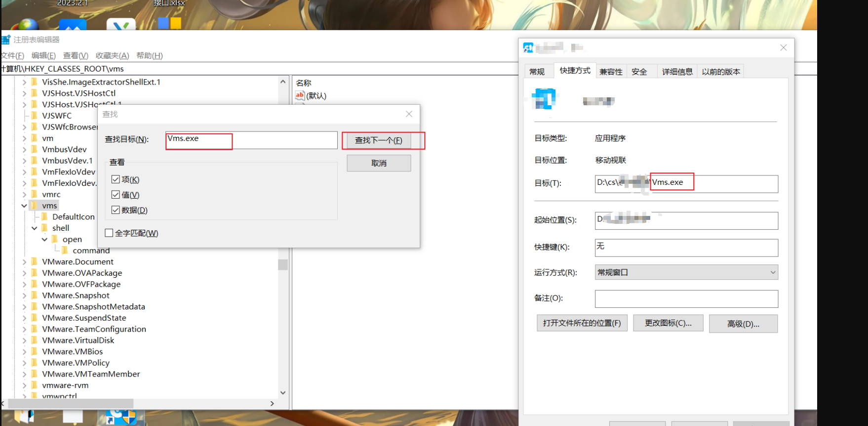This screenshot has width=868, height=426.
Task: Expand the VMware.Document tree node
Action: [24, 262]
